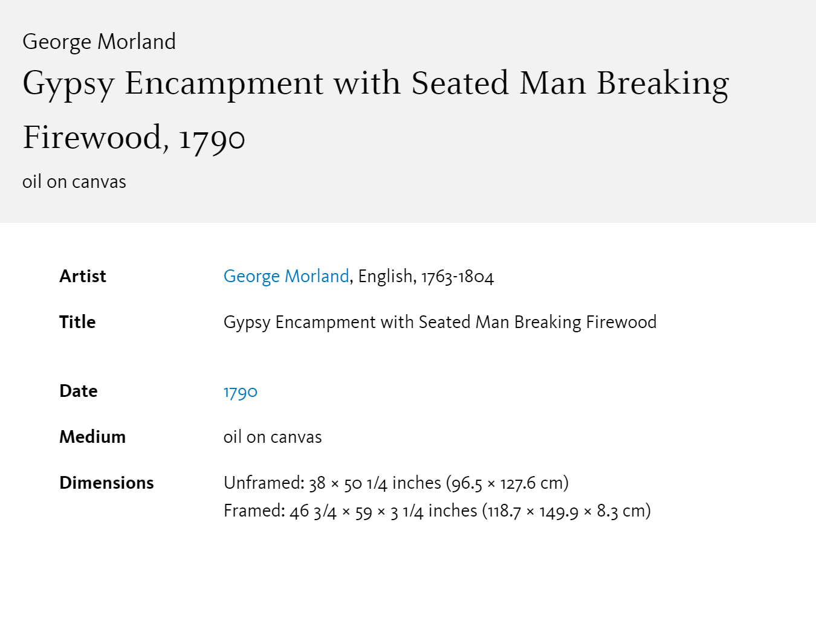Click the word 'Firewood, 1790' in heading
Screen dimensions: 816x644
pyautogui.click(x=134, y=137)
